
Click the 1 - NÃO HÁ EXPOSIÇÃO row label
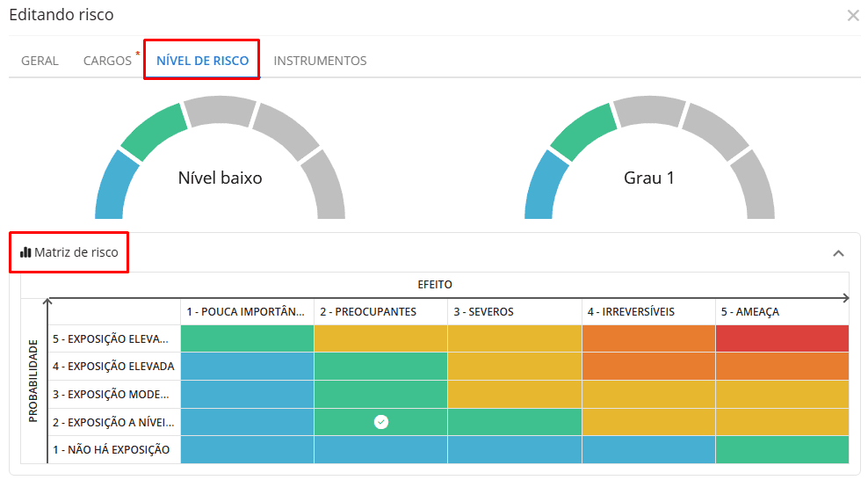tap(110, 450)
